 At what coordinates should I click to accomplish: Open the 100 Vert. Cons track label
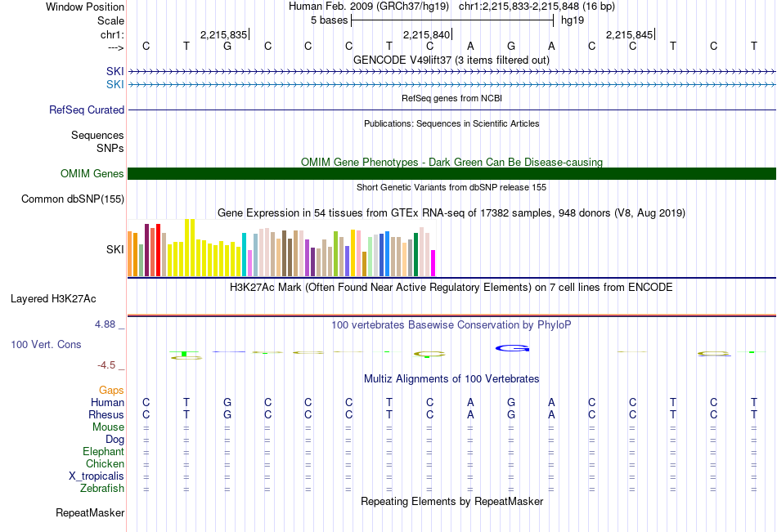[x=46, y=345]
